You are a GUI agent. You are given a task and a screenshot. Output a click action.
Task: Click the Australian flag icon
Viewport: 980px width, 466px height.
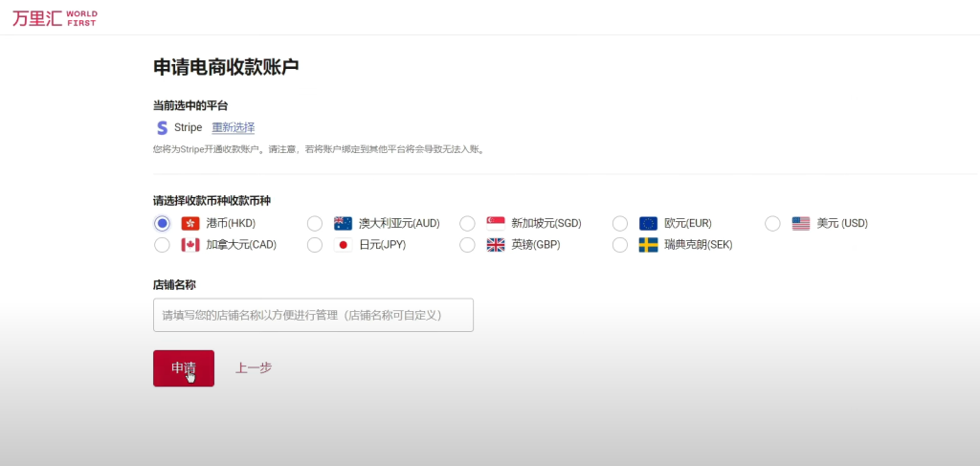[x=344, y=224]
